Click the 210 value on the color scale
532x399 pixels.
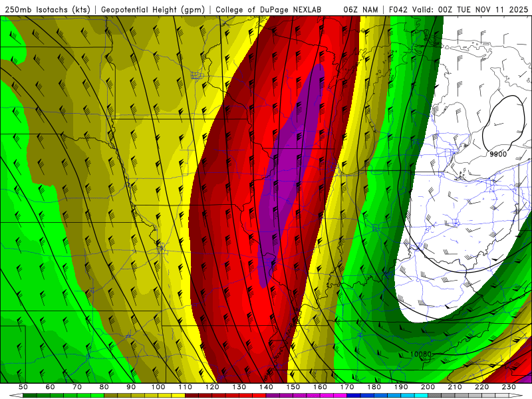pos(455,387)
